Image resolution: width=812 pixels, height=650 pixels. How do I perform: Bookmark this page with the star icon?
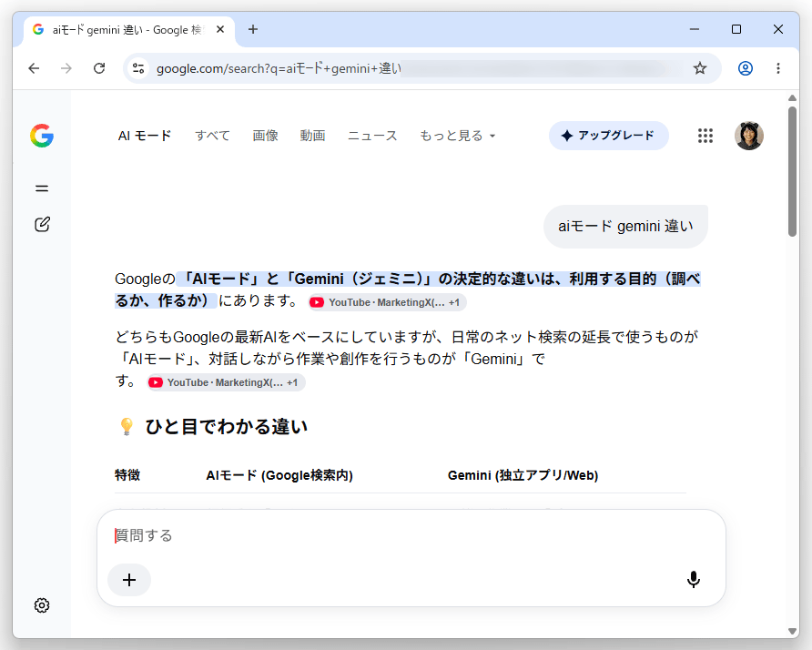click(700, 68)
